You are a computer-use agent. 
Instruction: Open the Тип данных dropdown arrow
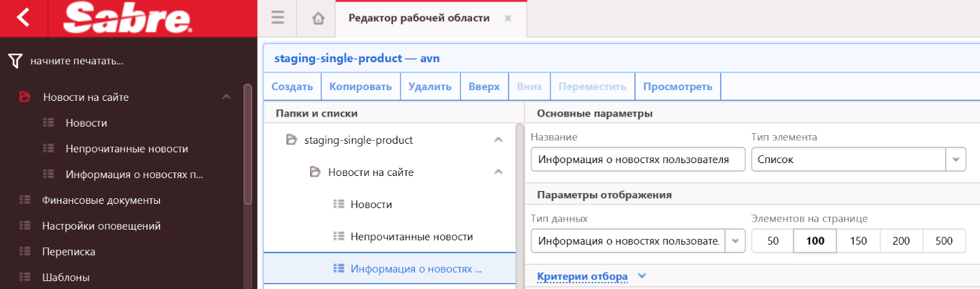[735, 241]
